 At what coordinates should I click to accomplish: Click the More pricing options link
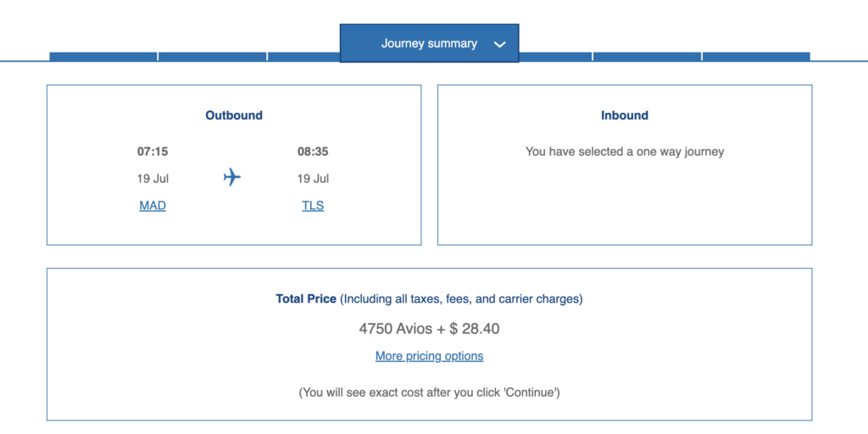coord(429,356)
